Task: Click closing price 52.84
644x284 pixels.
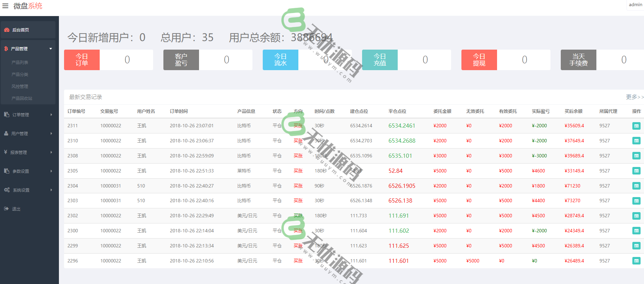Action: tap(395, 171)
